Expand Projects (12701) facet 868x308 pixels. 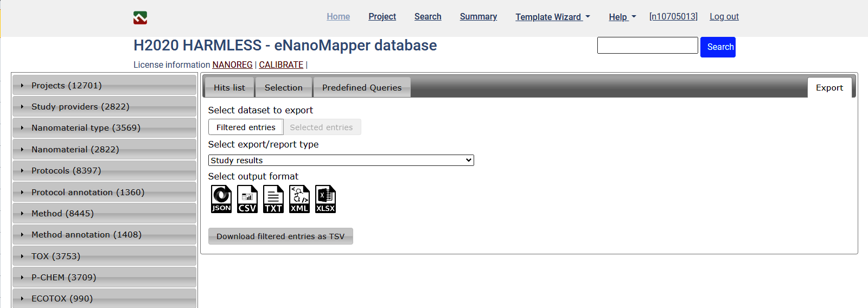[x=104, y=85]
